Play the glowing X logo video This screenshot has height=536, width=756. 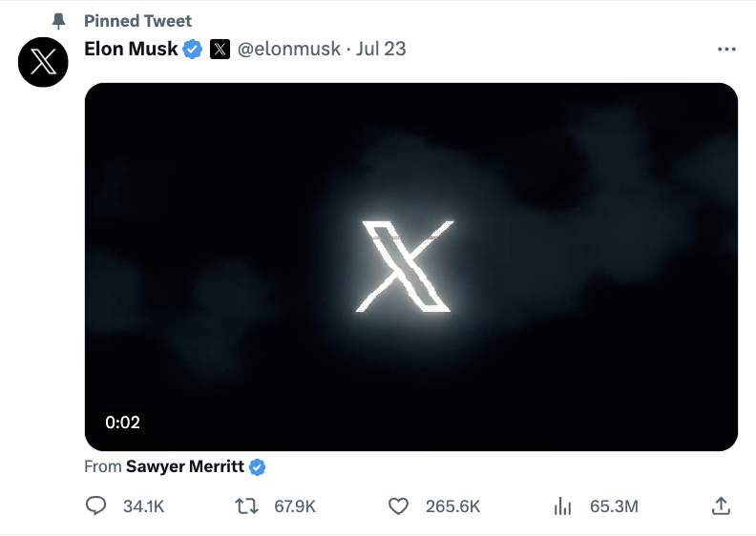coord(410,267)
